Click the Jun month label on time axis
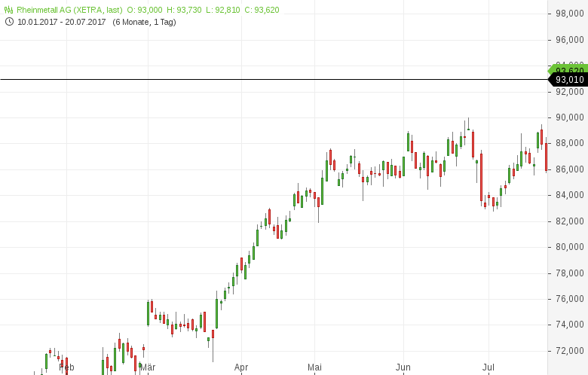This screenshot has height=375, width=588. 403,367
